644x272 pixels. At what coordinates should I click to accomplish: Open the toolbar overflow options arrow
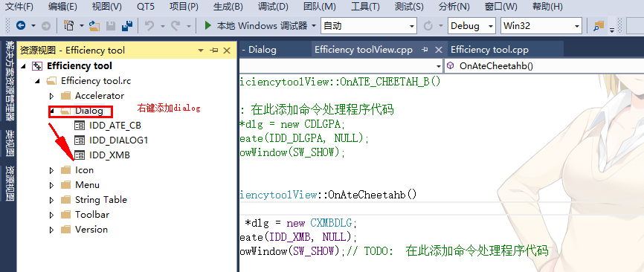click(x=612, y=30)
